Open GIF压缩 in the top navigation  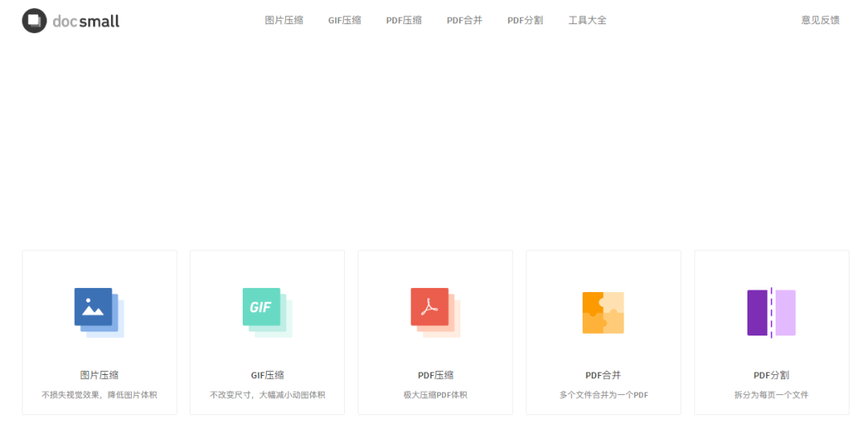pos(345,20)
